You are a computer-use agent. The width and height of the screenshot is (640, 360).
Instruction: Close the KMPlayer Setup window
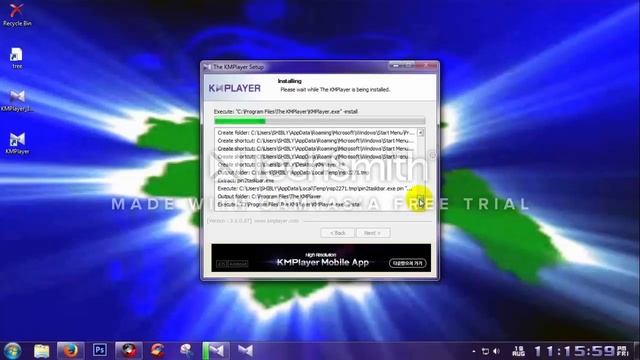coord(426,66)
